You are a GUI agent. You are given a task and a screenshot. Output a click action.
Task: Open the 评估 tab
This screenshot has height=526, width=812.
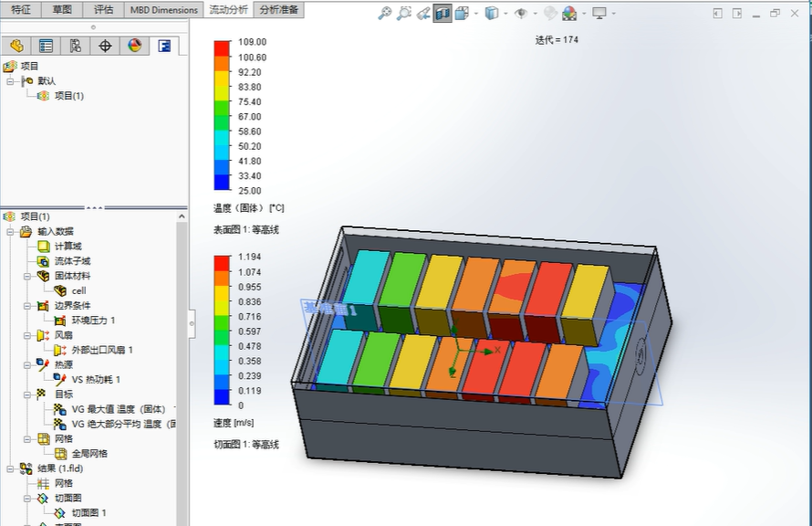click(103, 10)
